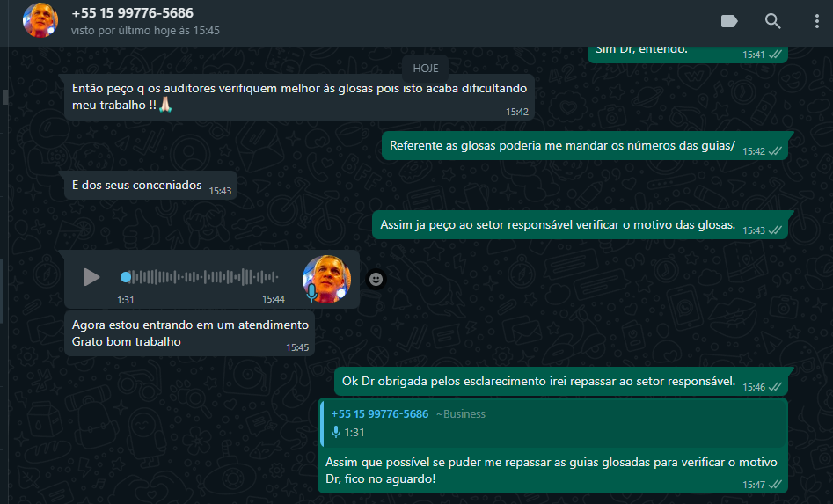The height and width of the screenshot is (504, 833).
Task: Seek the voice message waveform slider
Action: 199,277
